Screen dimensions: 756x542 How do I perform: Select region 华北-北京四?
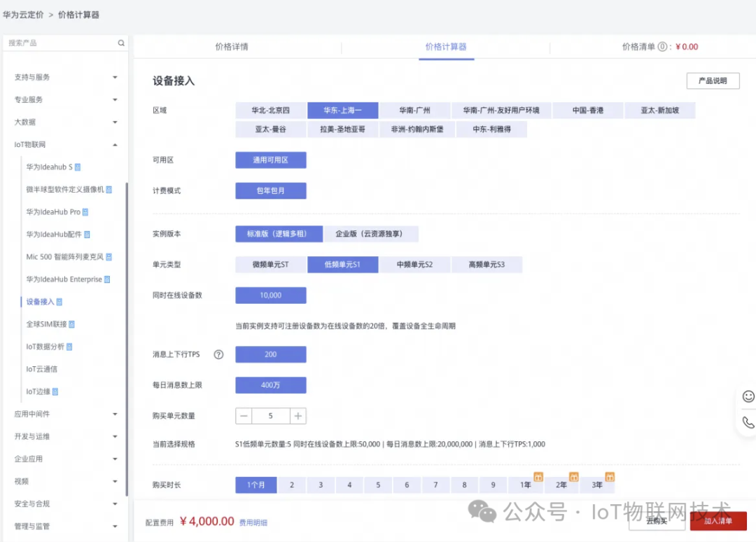[270, 111]
